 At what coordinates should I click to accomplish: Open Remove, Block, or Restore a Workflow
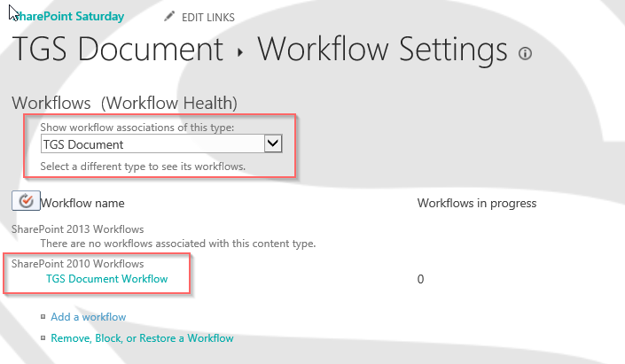pos(142,338)
